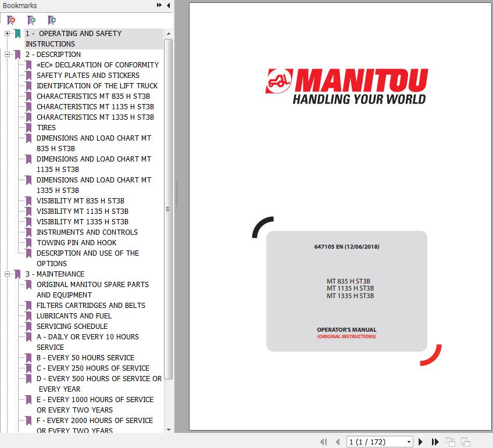Open DIMENSIONS AND LOAD CHART MT 1135 bookmark
This screenshot has height=448, width=493.
94,164
